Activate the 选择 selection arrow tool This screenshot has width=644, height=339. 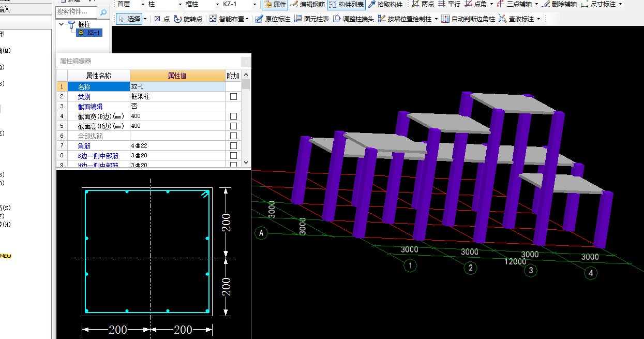point(129,19)
